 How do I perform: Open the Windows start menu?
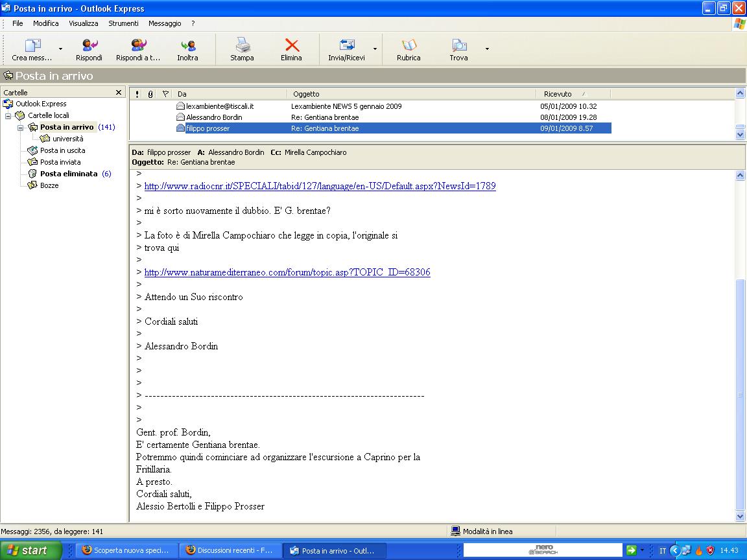tap(30, 550)
